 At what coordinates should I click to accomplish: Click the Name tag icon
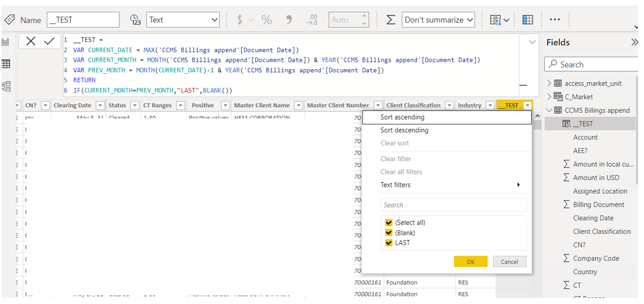10,20
